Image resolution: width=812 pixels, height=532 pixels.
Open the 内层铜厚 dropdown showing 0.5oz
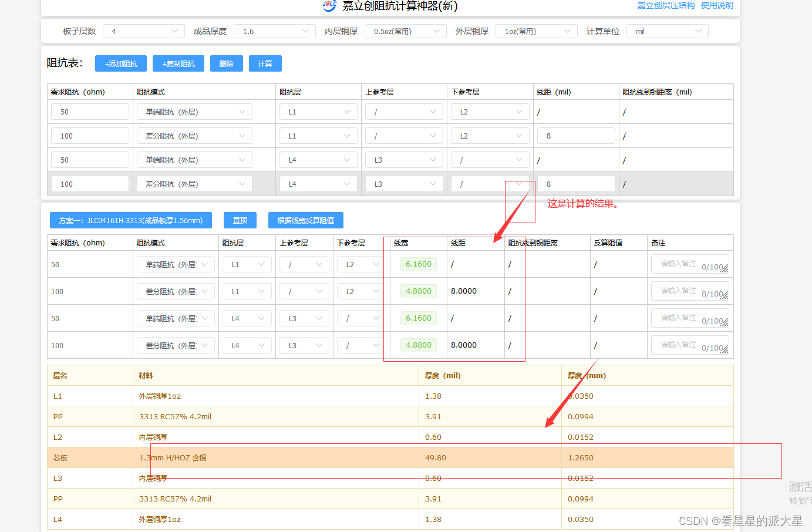[406, 31]
